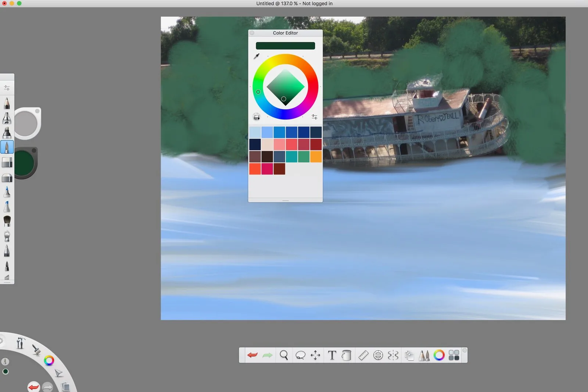Select the black bristle Smear brush

tap(7, 221)
